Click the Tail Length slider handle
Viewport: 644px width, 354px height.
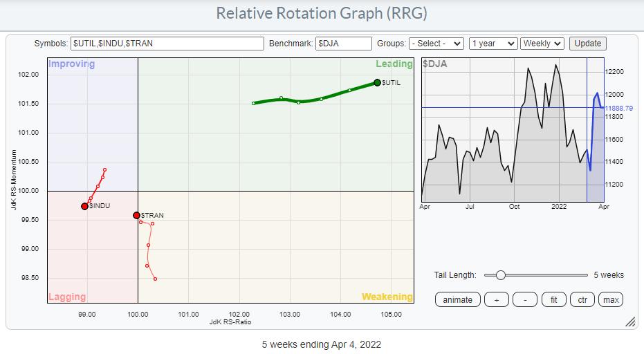(500, 275)
